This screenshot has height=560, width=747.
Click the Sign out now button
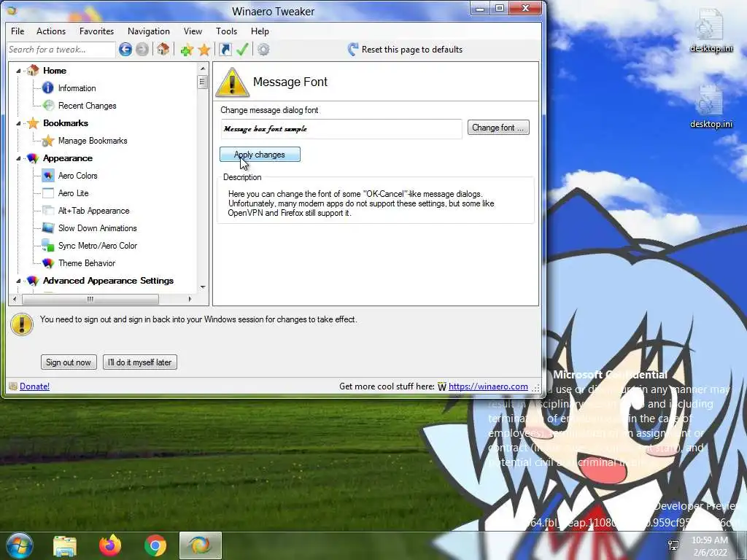69,362
